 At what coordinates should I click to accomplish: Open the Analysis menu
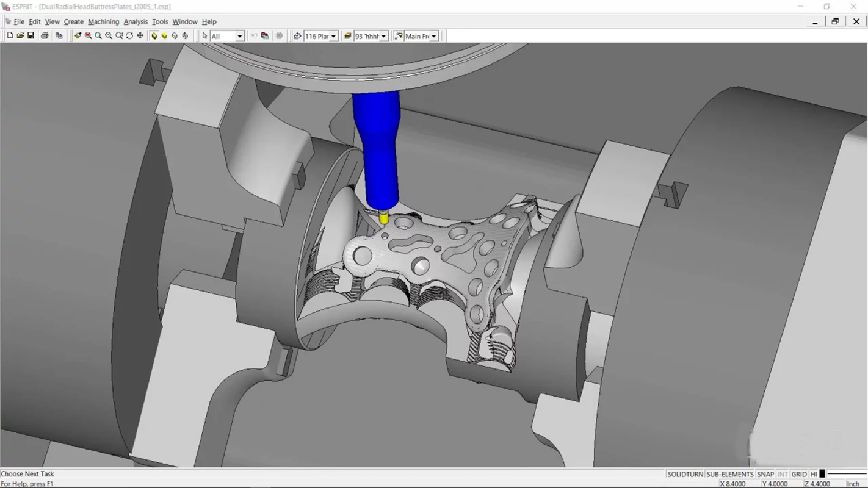click(x=136, y=21)
